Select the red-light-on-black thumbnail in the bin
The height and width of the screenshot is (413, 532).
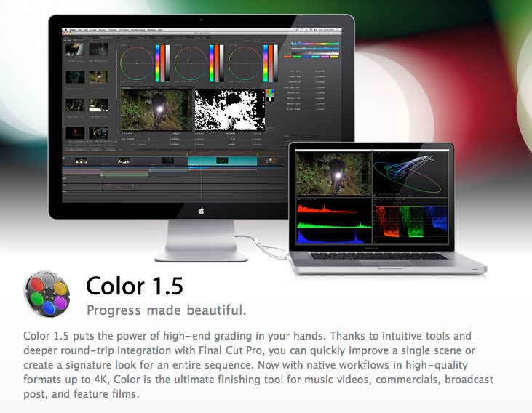(75, 133)
